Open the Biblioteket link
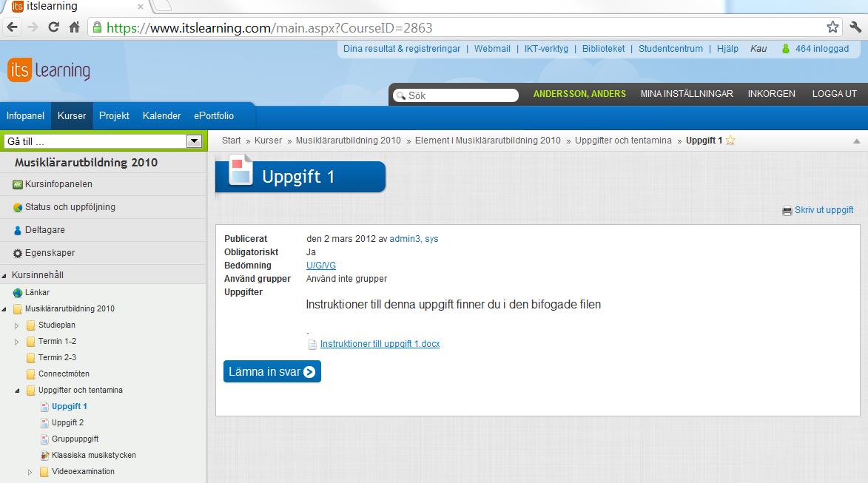This screenshot has width=868, height=483. 603,49
